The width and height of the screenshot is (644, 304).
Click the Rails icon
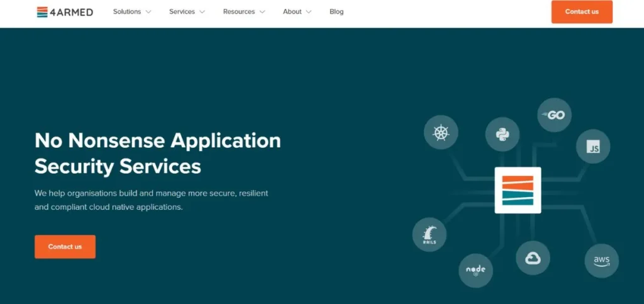[x=430, y=235]
